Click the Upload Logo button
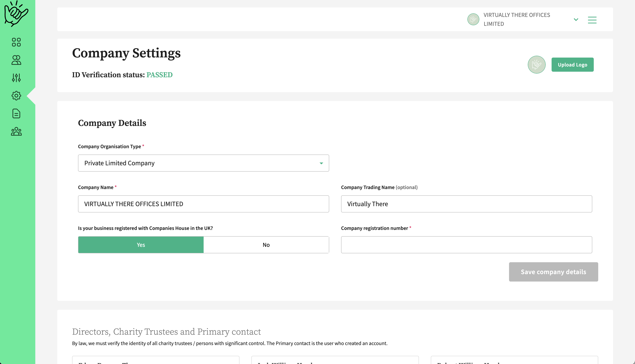The image size is (635, 364). tap(572, 64)
